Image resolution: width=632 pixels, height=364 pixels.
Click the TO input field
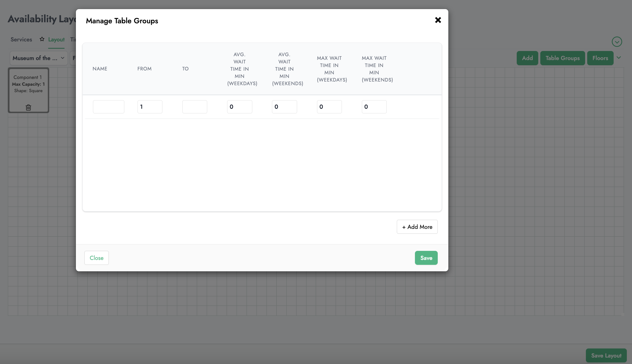pyautogui.click(x=195, y=107)
